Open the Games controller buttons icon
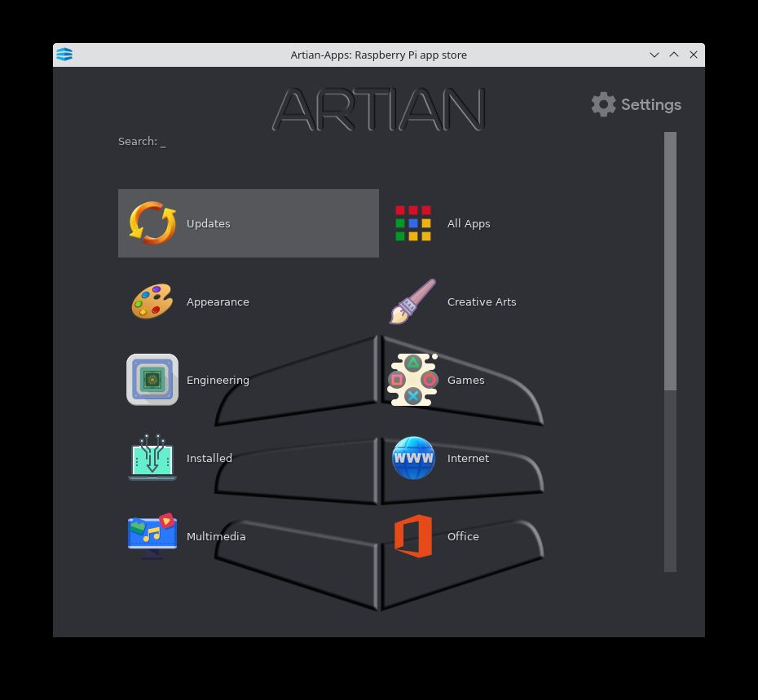 point(413,380)
